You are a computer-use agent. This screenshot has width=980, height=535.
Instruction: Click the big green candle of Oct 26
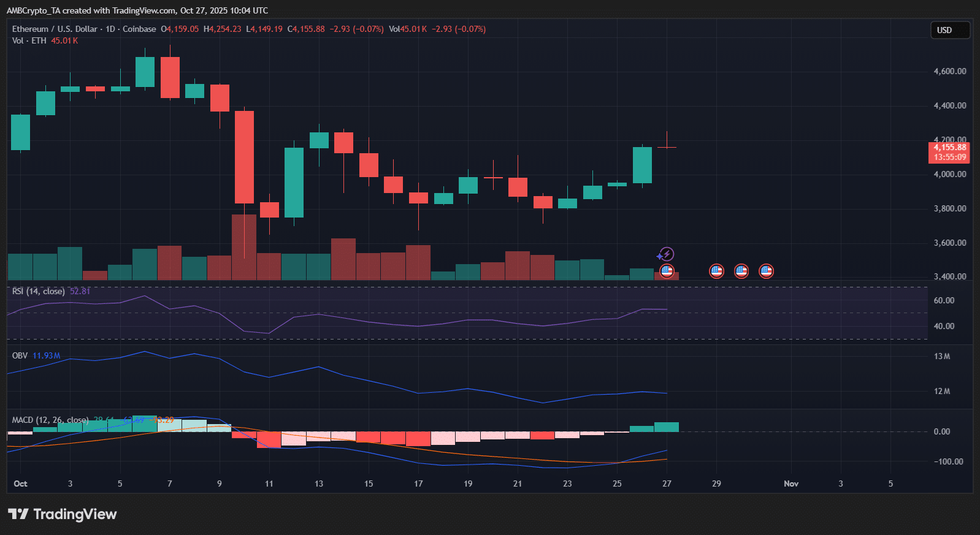[x=642, y=165]
